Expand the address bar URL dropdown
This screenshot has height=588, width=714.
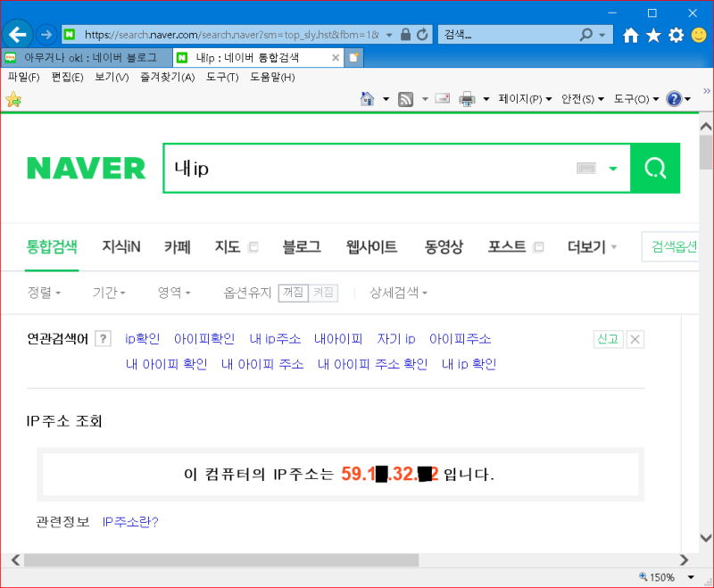[x=389, y=35]
